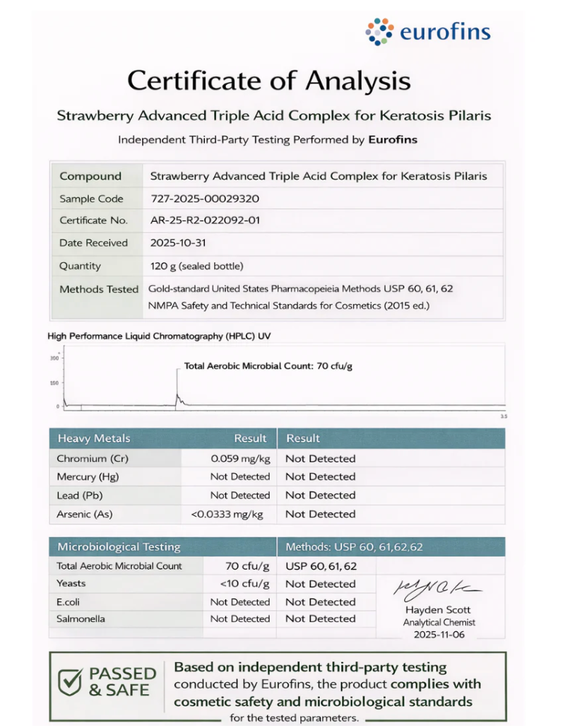Click the Mercury (Hg) row label
582x728 pixels.
[x=88, y=477]
